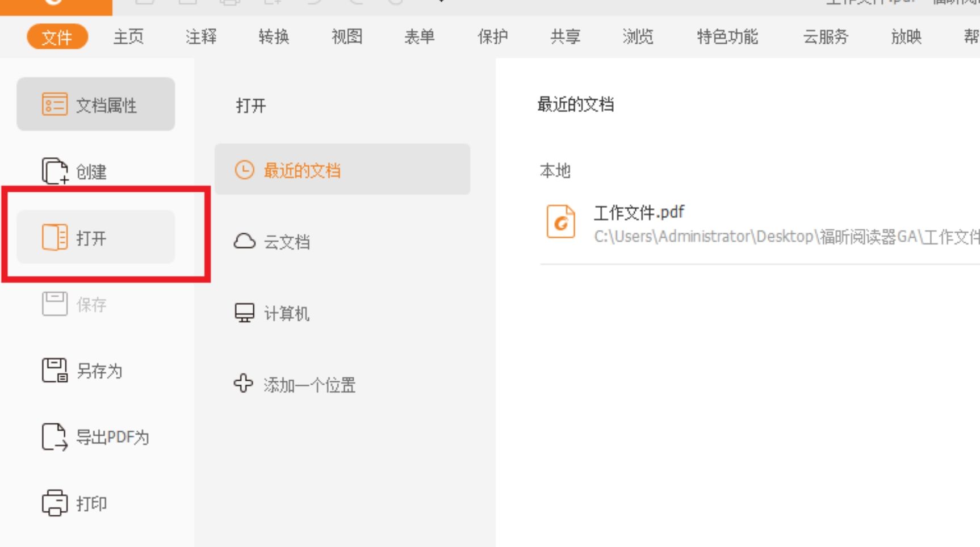Viewport: 980px width, 547px height.
Task: Select 导出PDF为 (Export PDF As)
Action: pyautogui.click(x=95, y=437)
